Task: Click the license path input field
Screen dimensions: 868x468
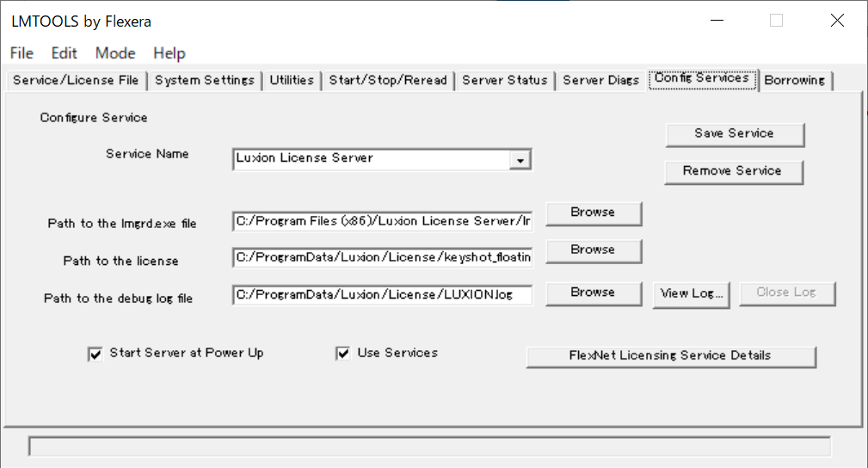Action: point(383,257)
